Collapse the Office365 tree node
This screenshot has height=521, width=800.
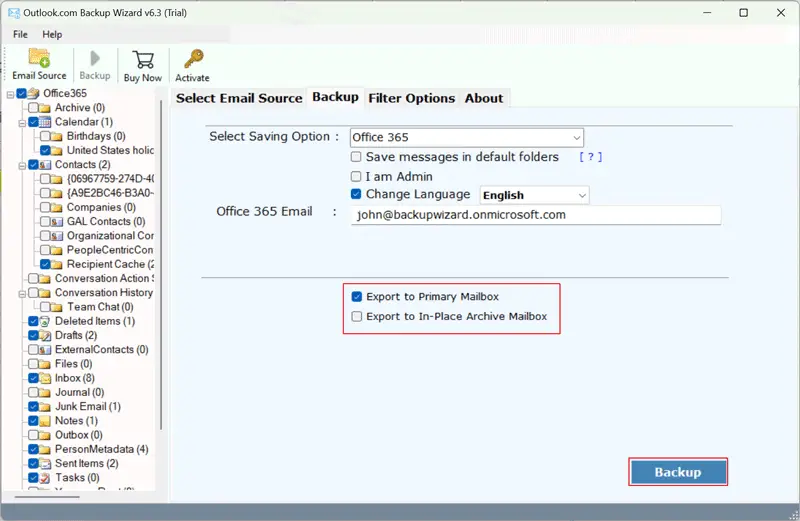[x=10, y=94]
